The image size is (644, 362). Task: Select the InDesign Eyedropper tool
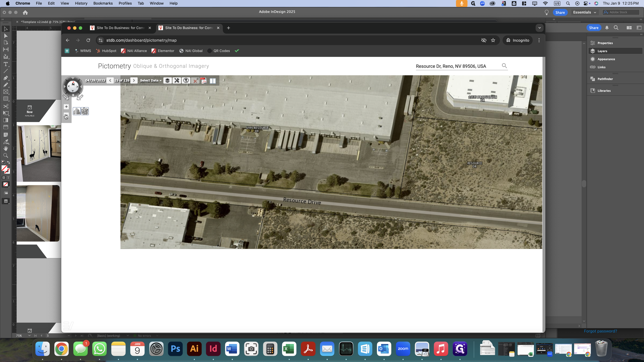tap(5, 142)
